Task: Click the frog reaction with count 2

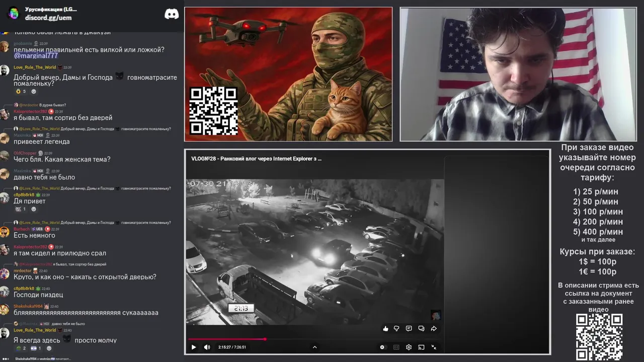Action: pos(21,348)
